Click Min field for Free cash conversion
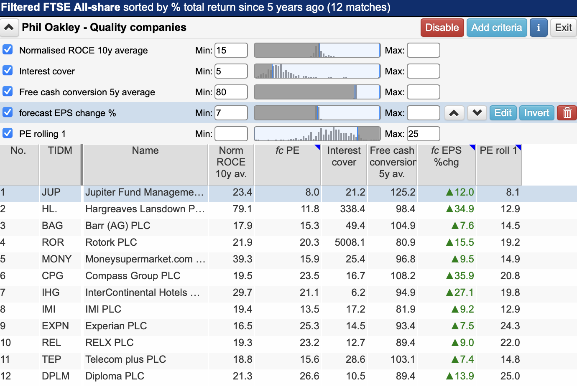The height and width of the screenshot is (392, 577). (231, 92)
